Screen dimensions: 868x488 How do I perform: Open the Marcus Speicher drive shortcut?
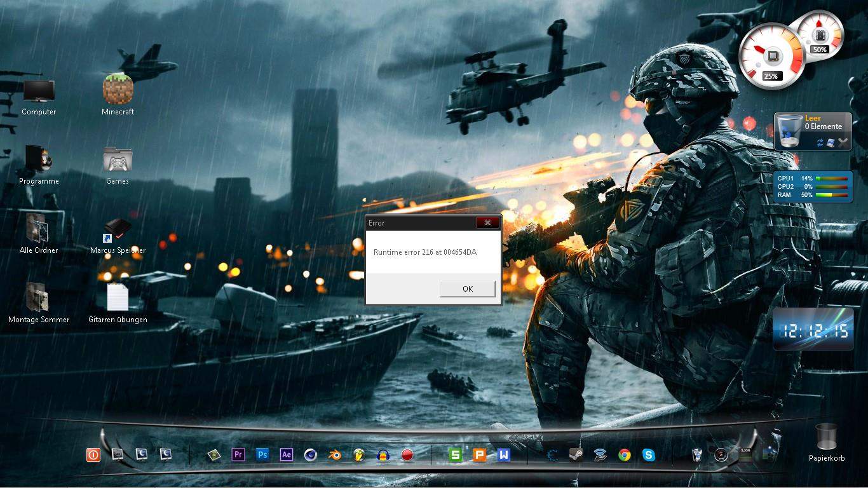click(x=118, y=236)
